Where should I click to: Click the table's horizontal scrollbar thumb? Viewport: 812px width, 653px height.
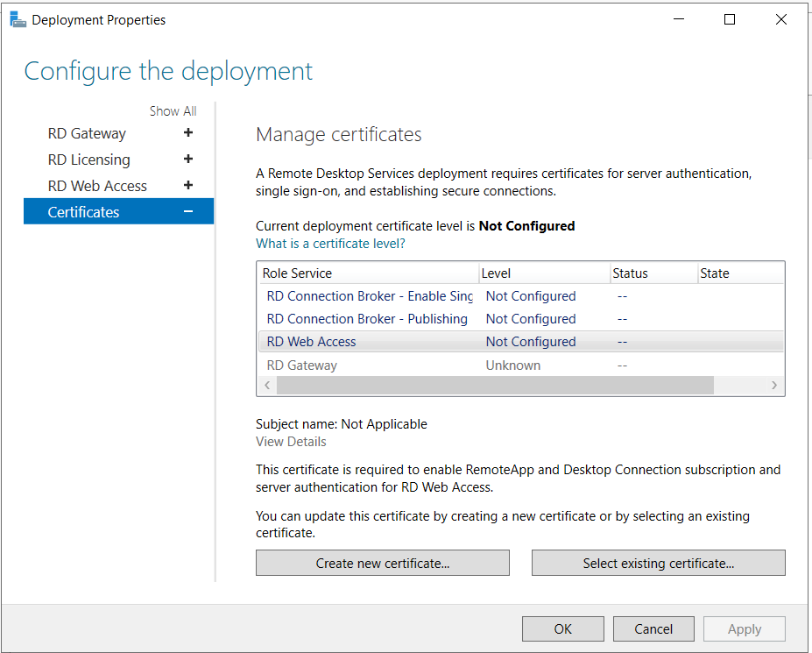click(495, 385)
